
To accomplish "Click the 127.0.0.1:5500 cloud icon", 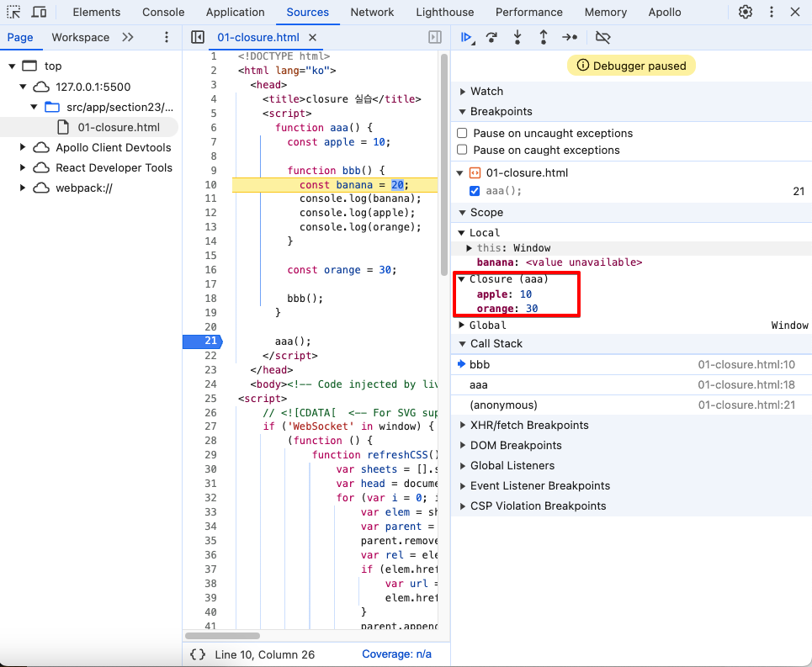I will click(x=41, y=87).
